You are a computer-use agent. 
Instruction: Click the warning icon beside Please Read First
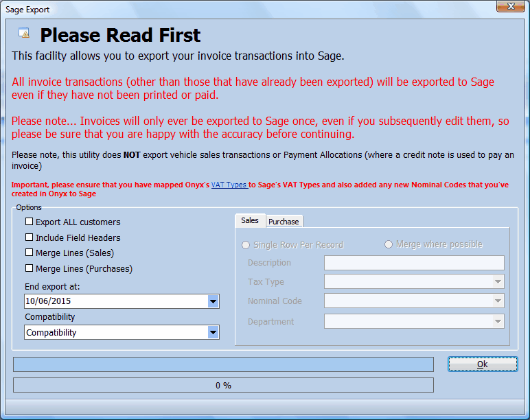click(x=24, y=33)
